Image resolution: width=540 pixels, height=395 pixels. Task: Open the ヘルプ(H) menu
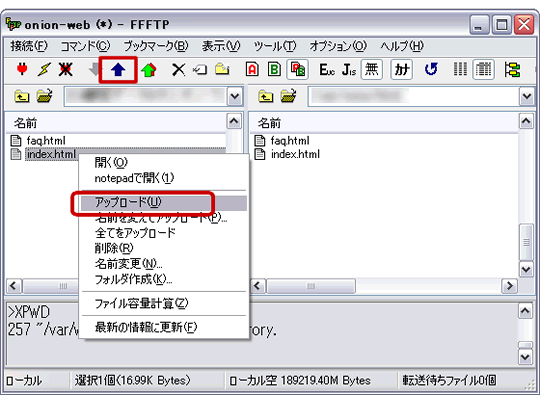coord(402,46)
